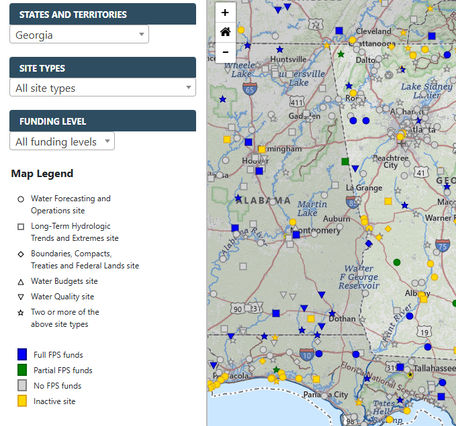The height and width of the screenshot is (426, 456).
Task: Click the green star marker near Dalton
Action: click(341, 54)
